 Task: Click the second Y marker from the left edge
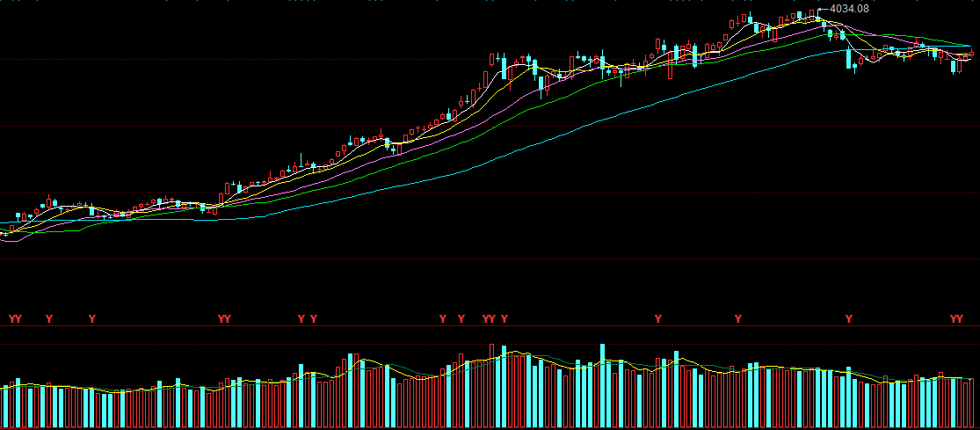pyautogui.click(x=18, y=318)
